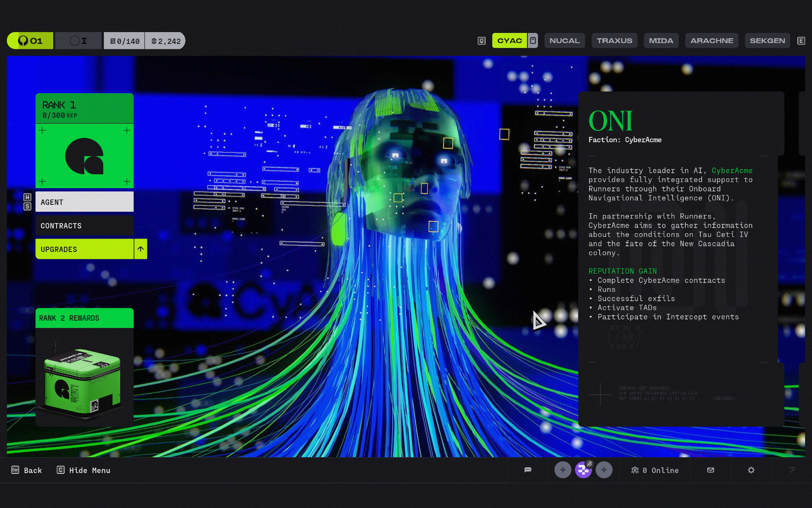Expand the Upgrades arrow button

(140, 249)
